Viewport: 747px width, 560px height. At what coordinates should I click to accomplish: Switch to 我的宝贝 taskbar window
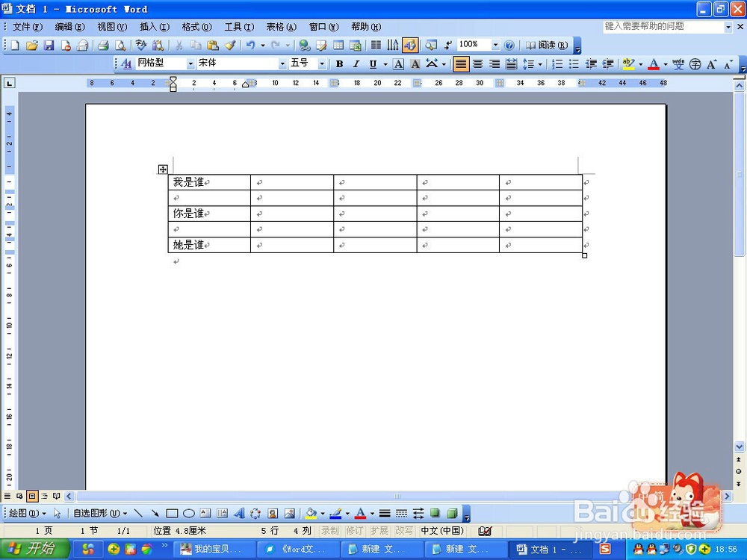coord(214,549)
